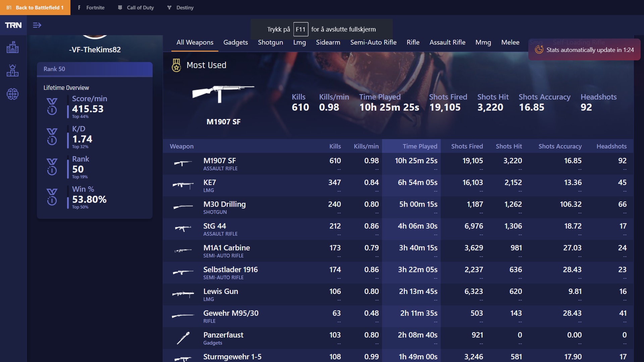Click the Lifetime Overview heading
644x362 pixels.
click(x=66, y=88)
